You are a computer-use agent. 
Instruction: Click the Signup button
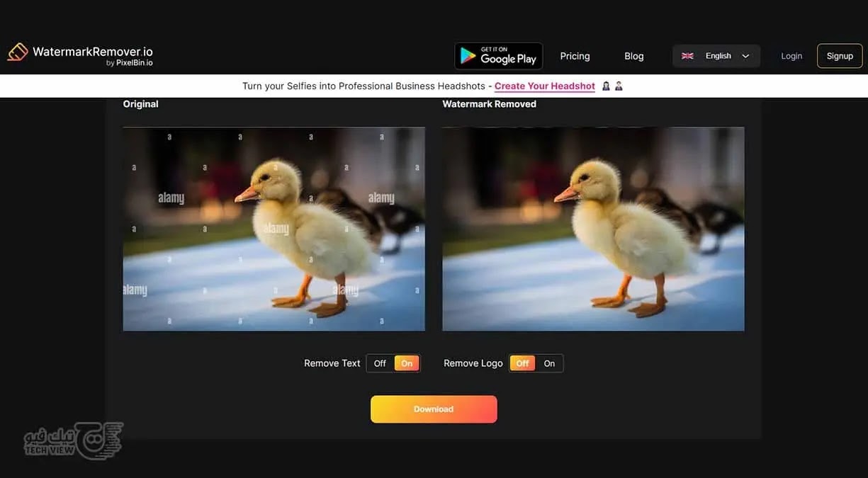click(840, 56)
